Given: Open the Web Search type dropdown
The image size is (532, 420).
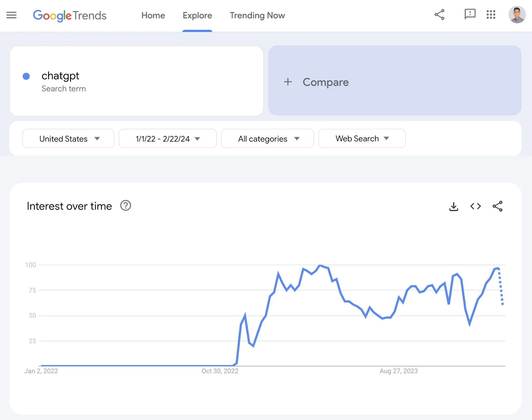Looking at the screenshot, I should pyautogui.click(x=362, y=139).
